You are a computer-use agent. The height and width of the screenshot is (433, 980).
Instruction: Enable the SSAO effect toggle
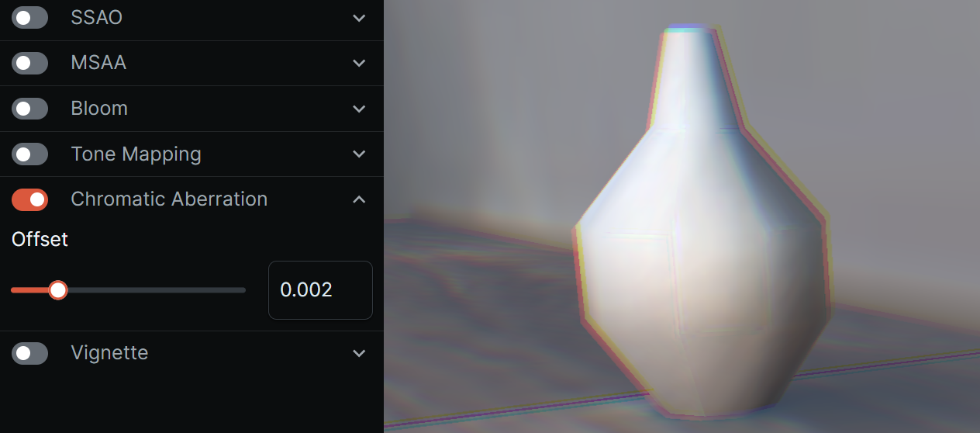(29, 18)
